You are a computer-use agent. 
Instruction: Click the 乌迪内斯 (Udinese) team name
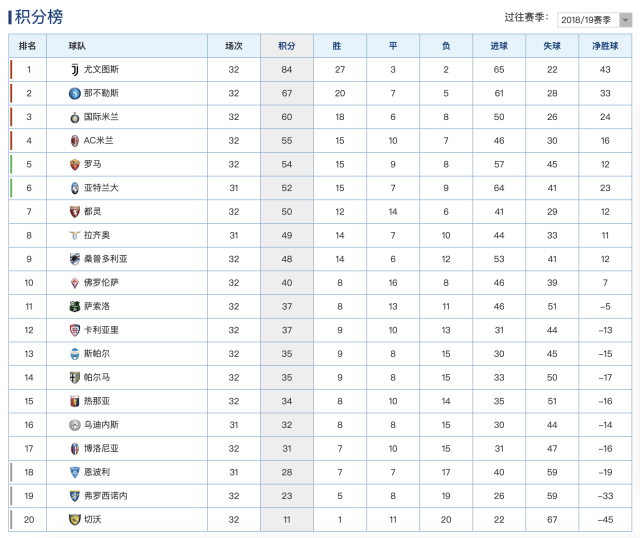click(101, 425)
